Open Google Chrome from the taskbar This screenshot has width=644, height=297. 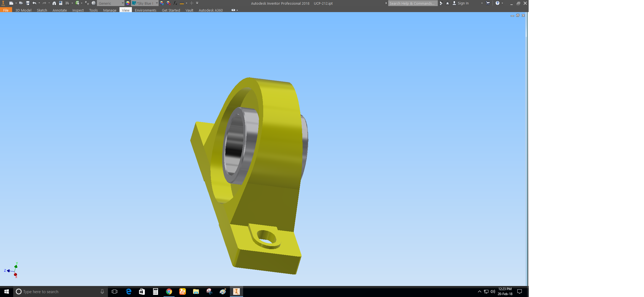[x=169, y=291]
